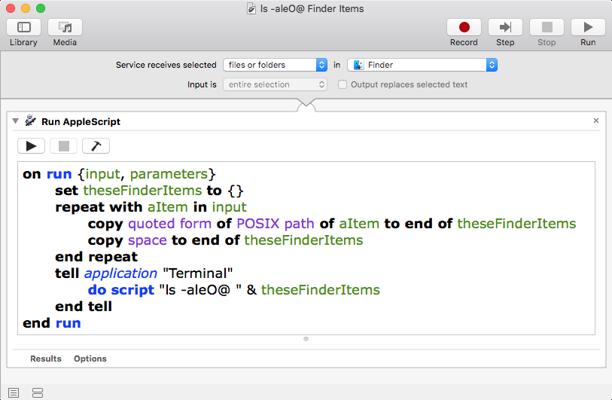The width and height of the screenshot is (612, 400).
Task: Open the 'files or folders' dropdown
Action: pyautogui.click(x=275, y=65)
